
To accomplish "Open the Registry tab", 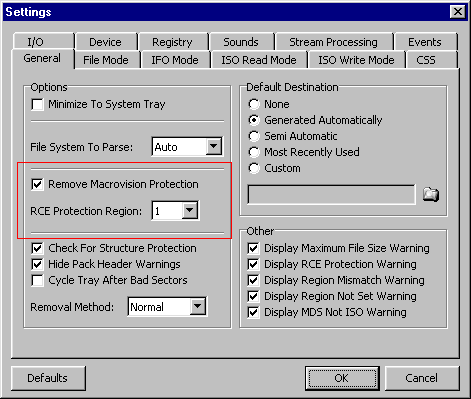I will pyautogui.click(x=173, y=42).
